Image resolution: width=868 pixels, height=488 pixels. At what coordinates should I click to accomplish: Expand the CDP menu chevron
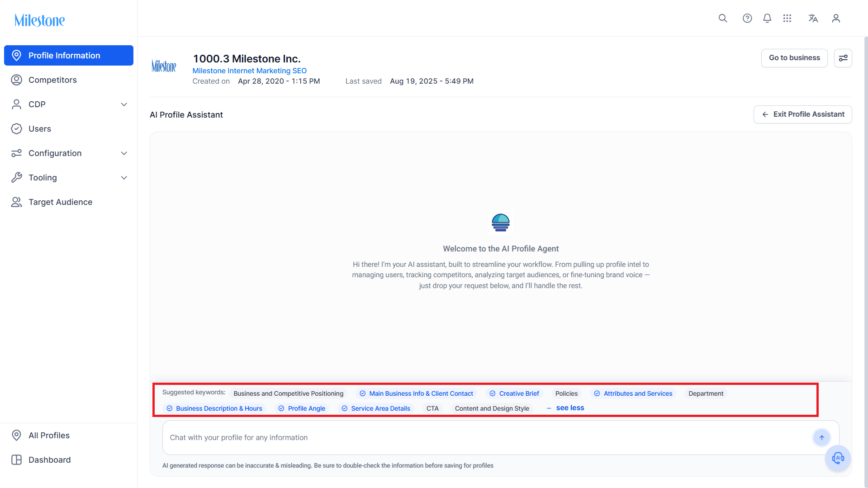coord(124,104)
